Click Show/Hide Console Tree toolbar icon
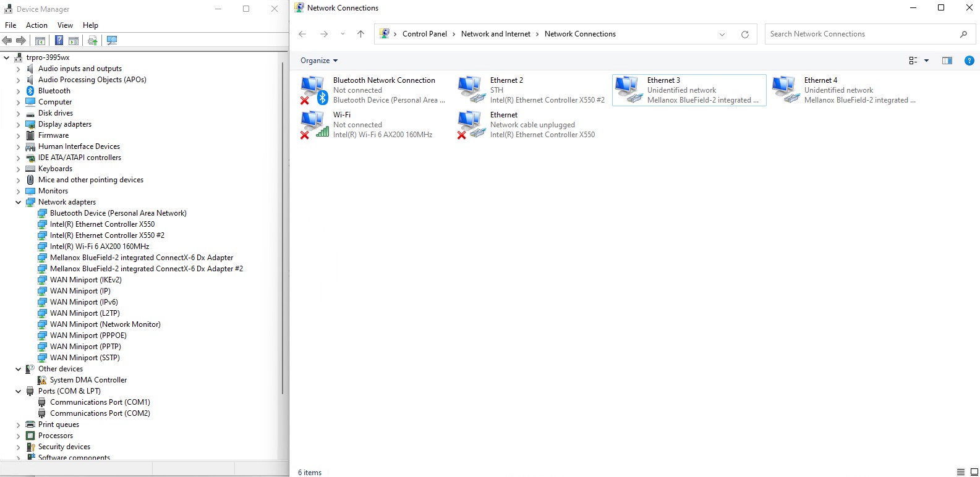Viewport: 980px width, 477px height. pos(40,41)
